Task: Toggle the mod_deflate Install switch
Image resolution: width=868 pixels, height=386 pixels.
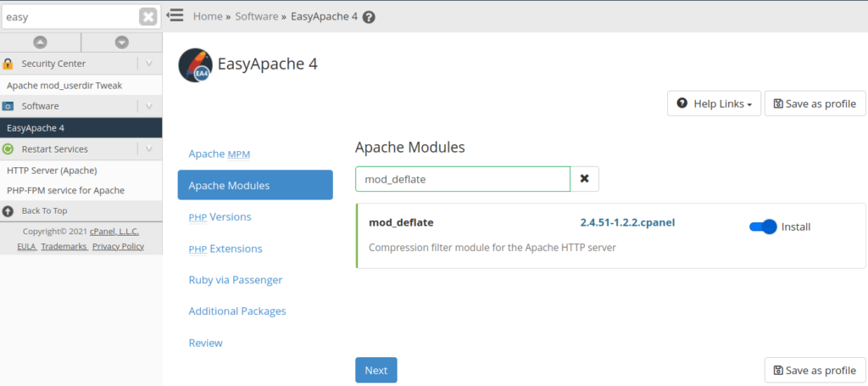Action: [x=763, y=227]
